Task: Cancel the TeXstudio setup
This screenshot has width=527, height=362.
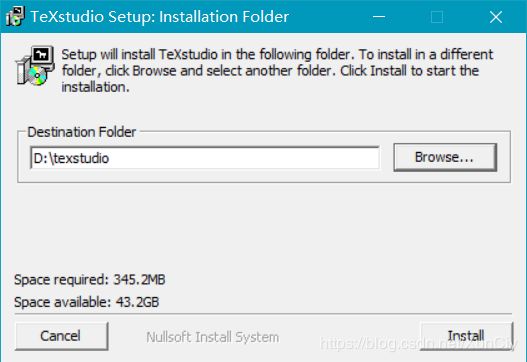Action: pyautogui.click(x=61, y=336)
